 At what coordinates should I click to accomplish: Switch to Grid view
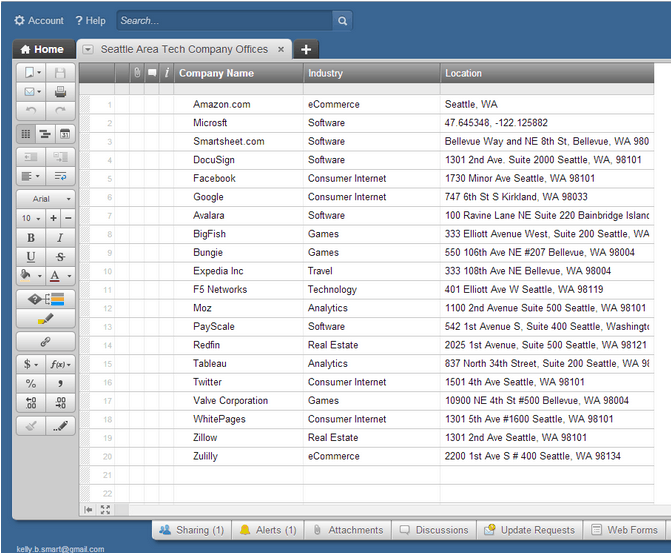pos(26,134)
